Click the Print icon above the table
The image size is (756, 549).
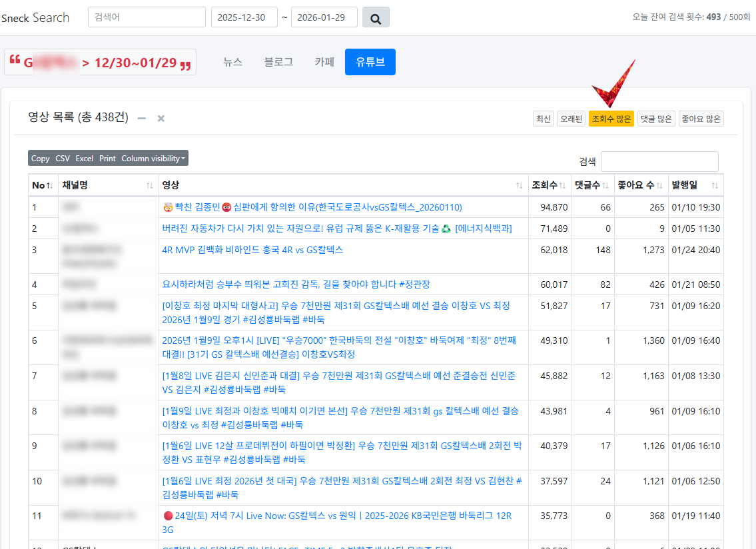[107, 158]
